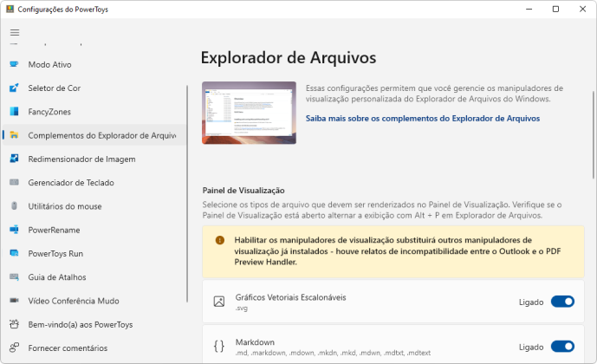Image resolution: width=597 pixels, height=364 pixels.
Task: Click the Seletor de Cor eyedropper icon
Action: click(x=14, y=88)
